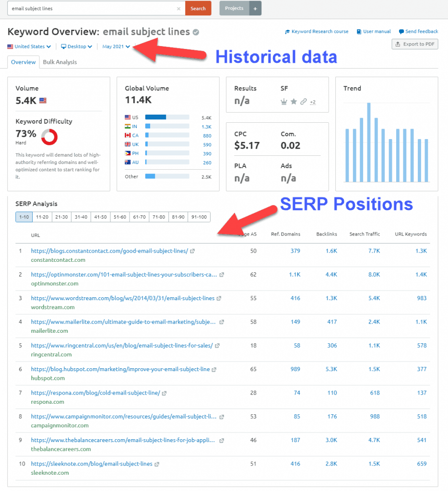The image size is (448, 491).
Task: Open external link icon for optinmonster.com URL
Action: 222,275
